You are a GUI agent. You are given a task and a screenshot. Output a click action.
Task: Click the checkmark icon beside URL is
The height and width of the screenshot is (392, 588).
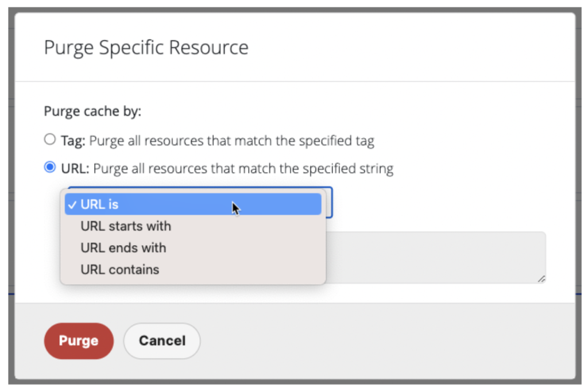pos(73,204)
